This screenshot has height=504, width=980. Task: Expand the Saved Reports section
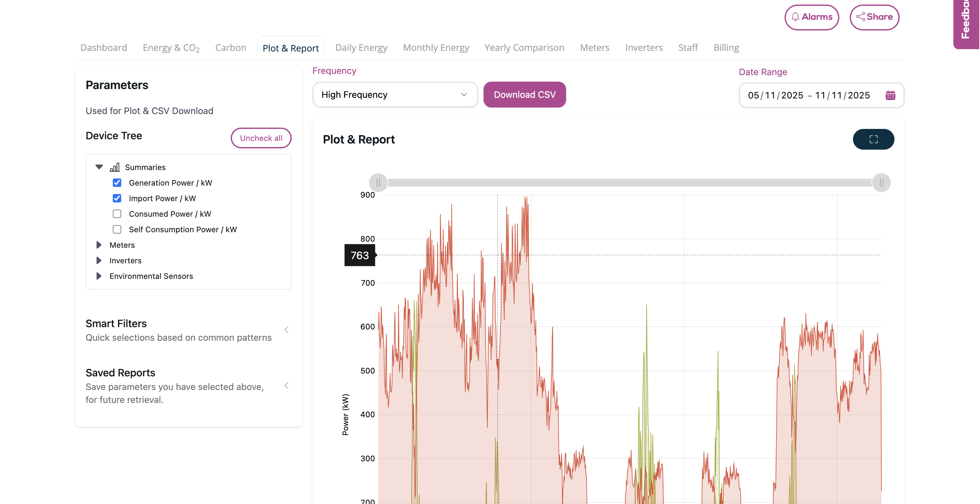286,386
